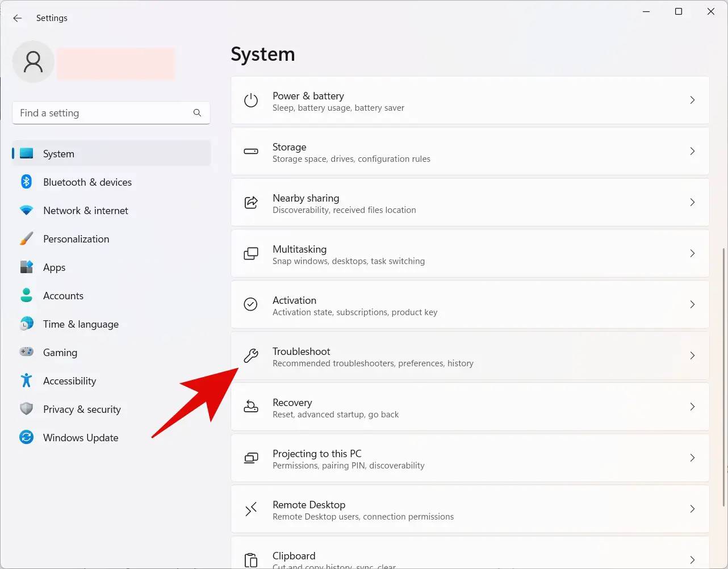Click the Windows Update refresh icon
This screenshot has height=569, width=728.
point(27,437)
